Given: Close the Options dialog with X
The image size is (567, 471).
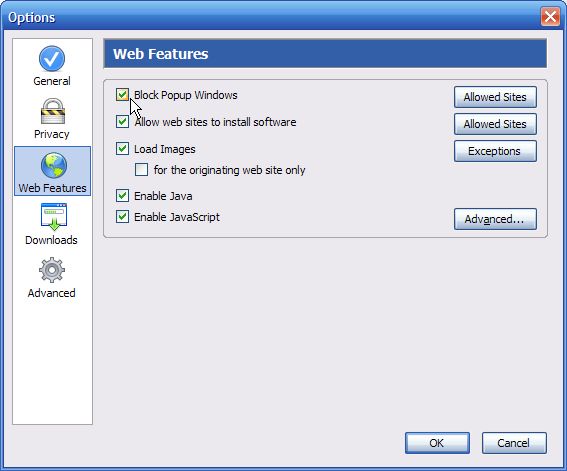Looking at the screenshot, I should [550, 17].
